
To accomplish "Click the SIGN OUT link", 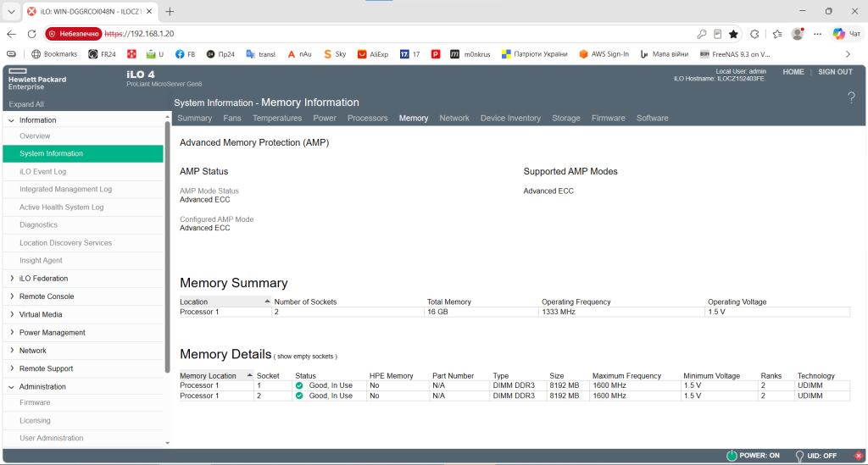I will [x=835, y=72].
